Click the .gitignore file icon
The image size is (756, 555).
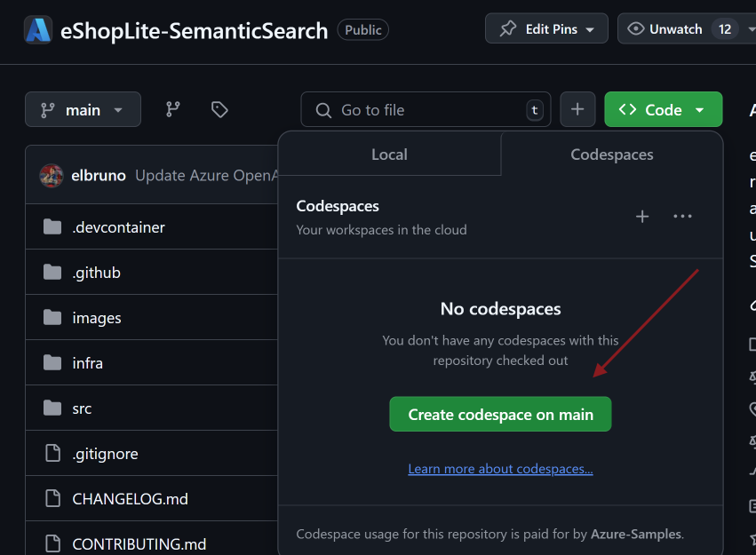point(52,453)
